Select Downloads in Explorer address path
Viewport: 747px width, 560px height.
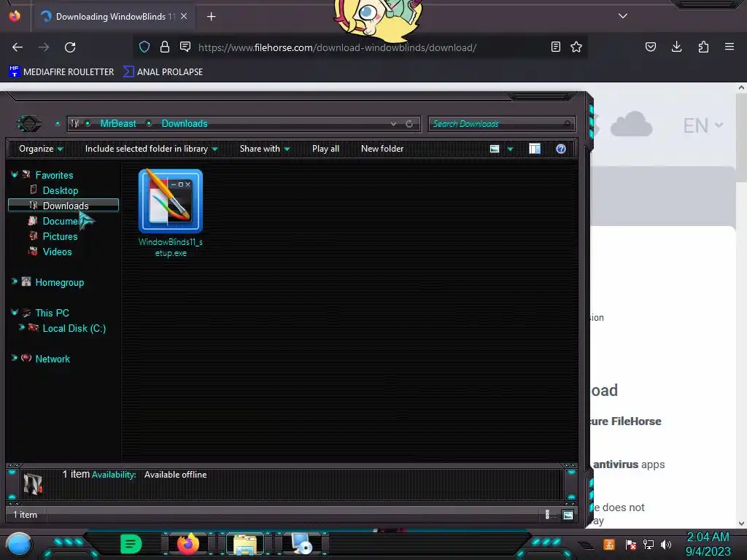pyautogui.click(x=185, y=123)
